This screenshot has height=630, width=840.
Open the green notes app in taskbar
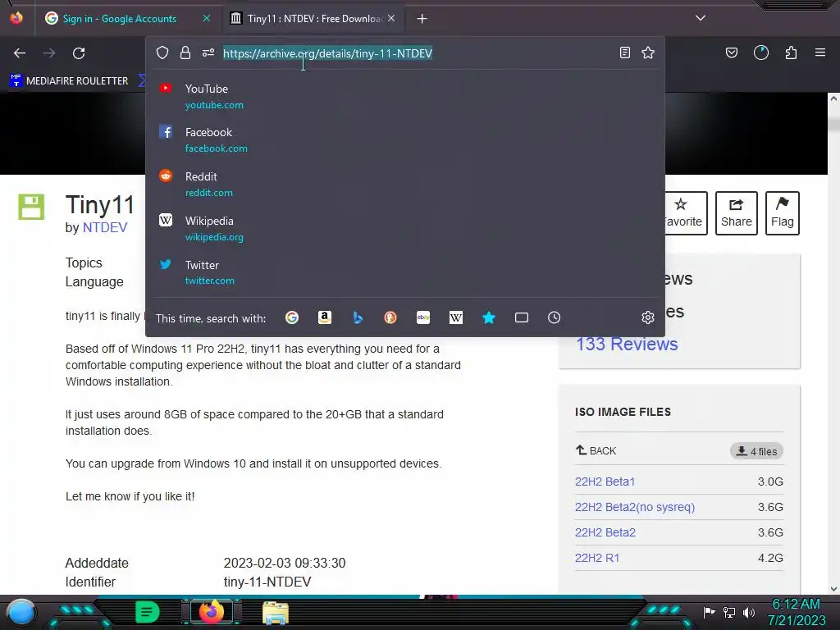click(x=148, y=612)
